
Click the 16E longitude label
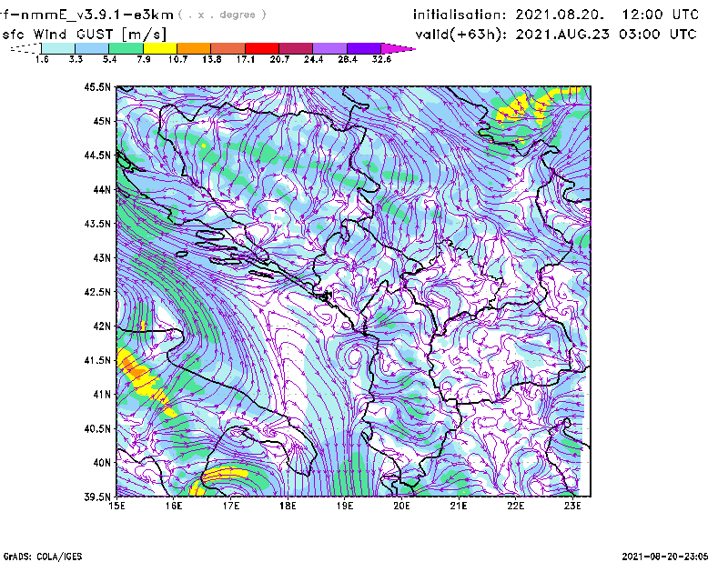(x=174, y=506)
